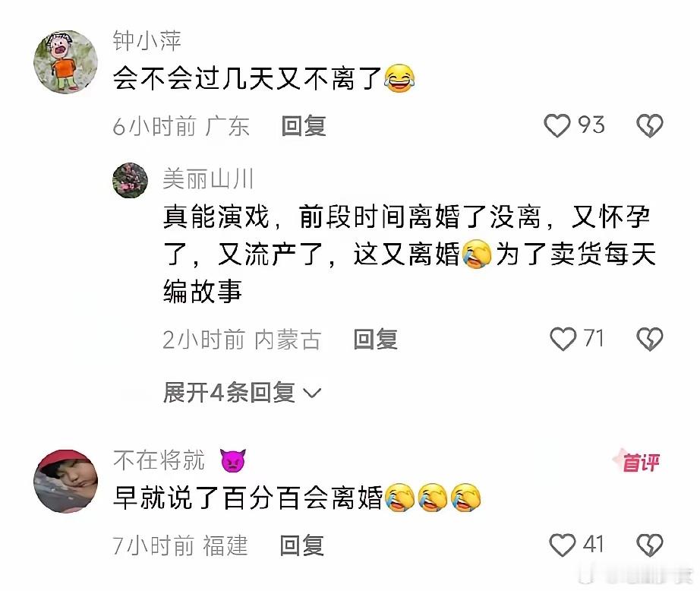Like 不在将就's comment with heart icon

[562, 545]
